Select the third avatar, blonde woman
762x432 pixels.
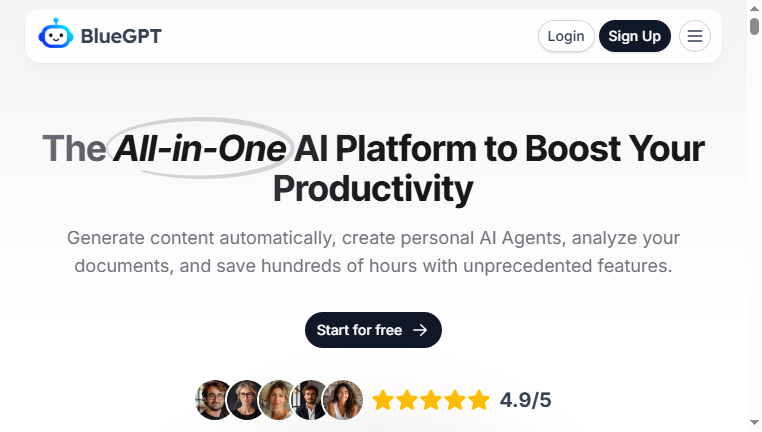[278, 400]
